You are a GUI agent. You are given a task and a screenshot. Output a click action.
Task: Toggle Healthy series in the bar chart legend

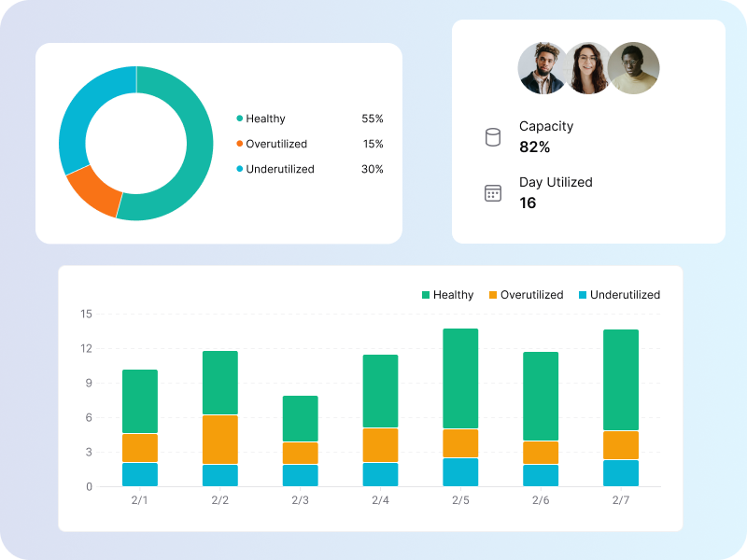coord(449,294)
